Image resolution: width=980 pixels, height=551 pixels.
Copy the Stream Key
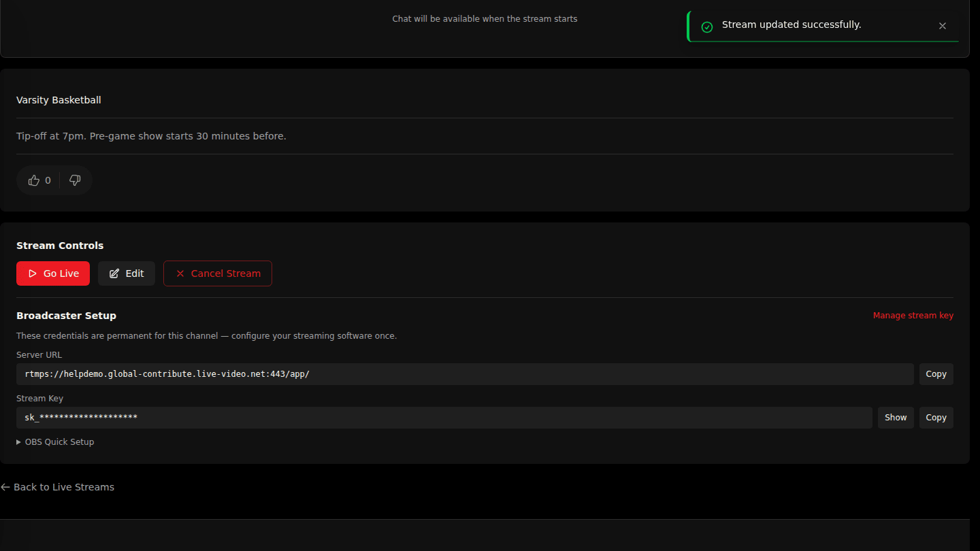pos(936,418)
